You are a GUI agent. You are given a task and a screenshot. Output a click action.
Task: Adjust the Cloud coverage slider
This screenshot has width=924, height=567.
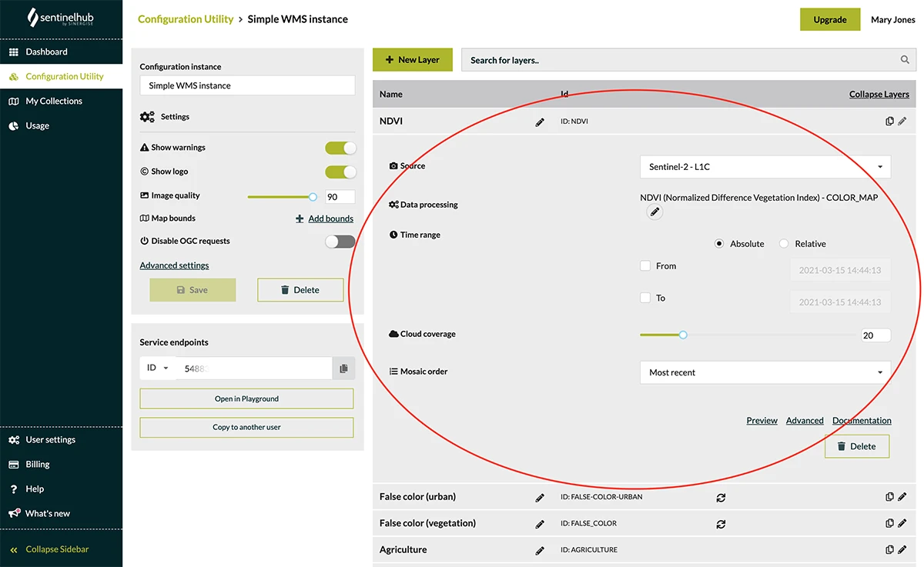coord(683,335)
